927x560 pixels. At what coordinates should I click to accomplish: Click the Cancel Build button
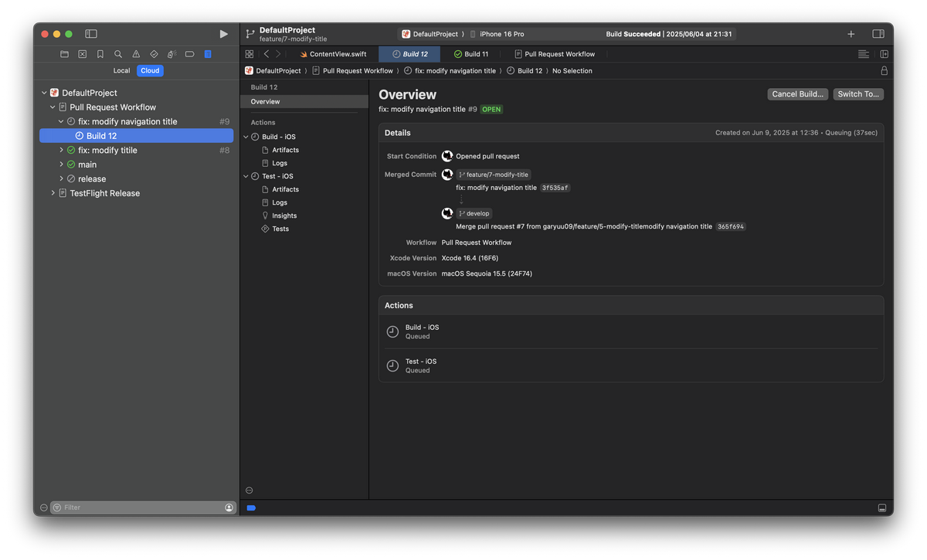click(798, 94)
